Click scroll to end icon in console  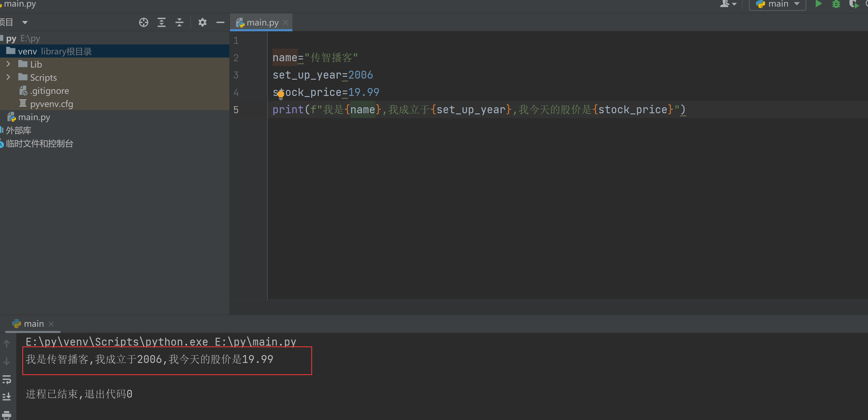click(x=7, y=397)
